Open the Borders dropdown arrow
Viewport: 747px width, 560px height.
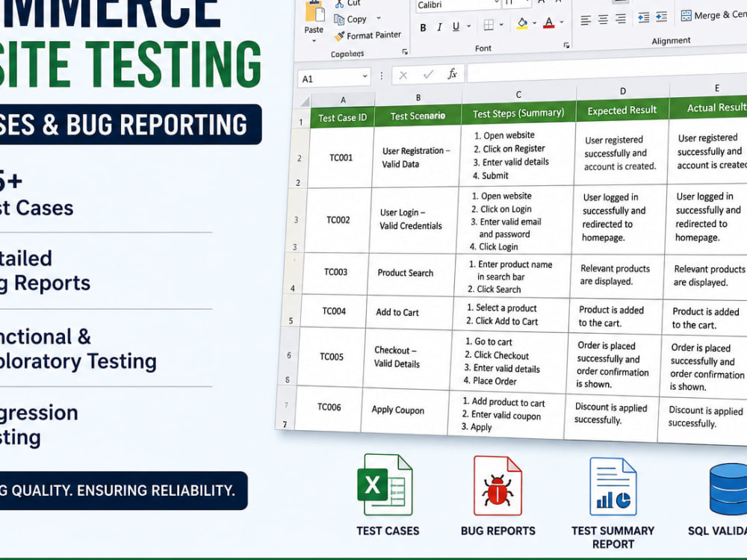(x=501, y=25)
